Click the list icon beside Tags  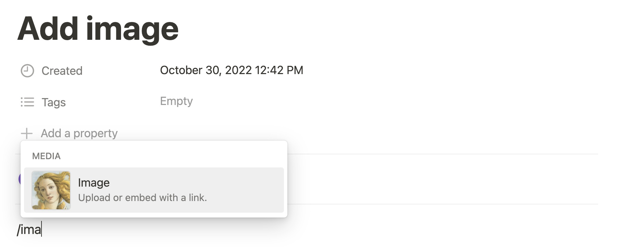[27, 102]
